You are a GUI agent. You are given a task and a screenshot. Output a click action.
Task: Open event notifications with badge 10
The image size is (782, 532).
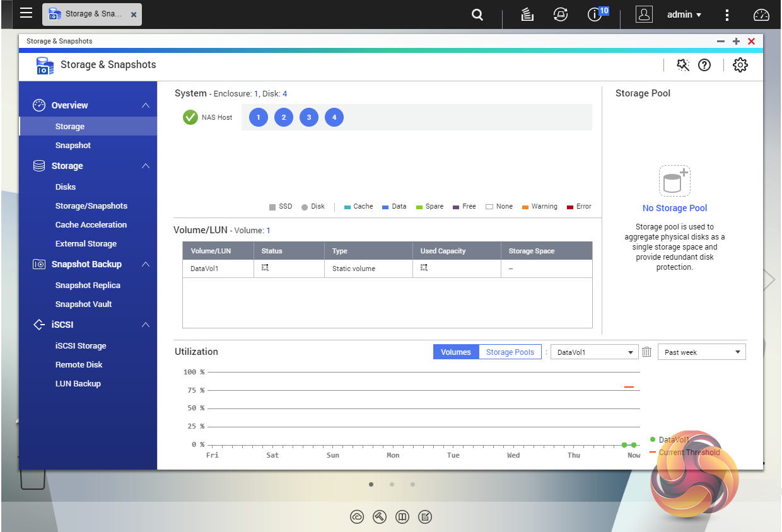595,14
